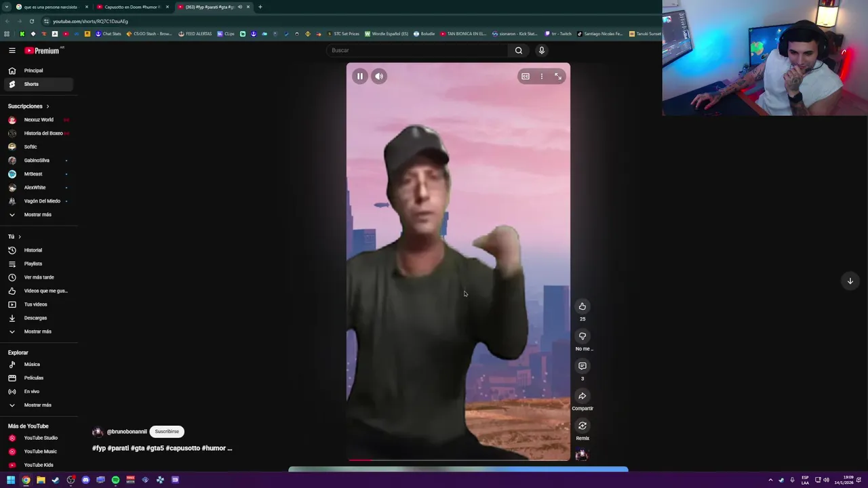The width and height of the screenshot is (868, 488).
Task: Open the Wordle Español bookmark
Action: (x=387, y=34)
